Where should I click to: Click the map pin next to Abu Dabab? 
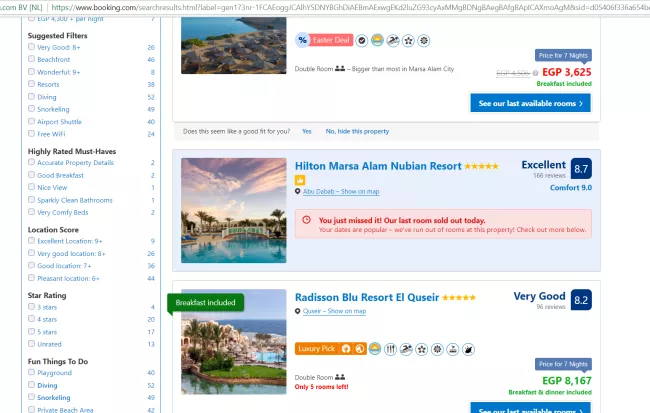(x=298, y=192)
